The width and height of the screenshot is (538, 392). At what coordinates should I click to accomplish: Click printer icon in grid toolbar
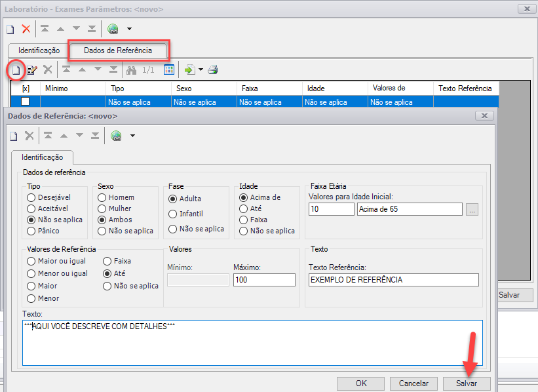pos(213,69)
